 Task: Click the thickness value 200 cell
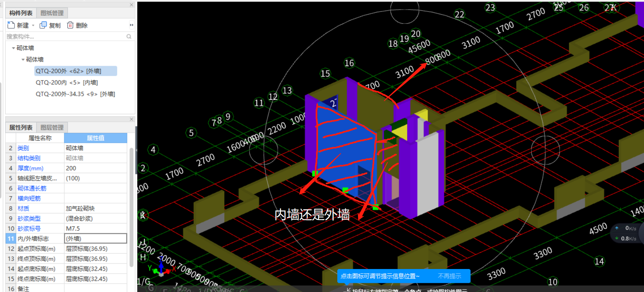(x=95, y=168)
